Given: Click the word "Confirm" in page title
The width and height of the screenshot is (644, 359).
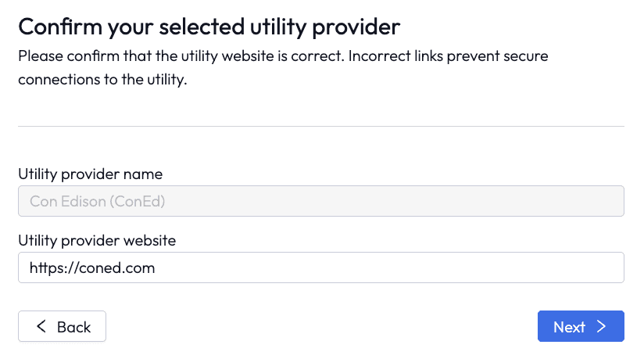Looking at the screenshot, I should 60,27.
